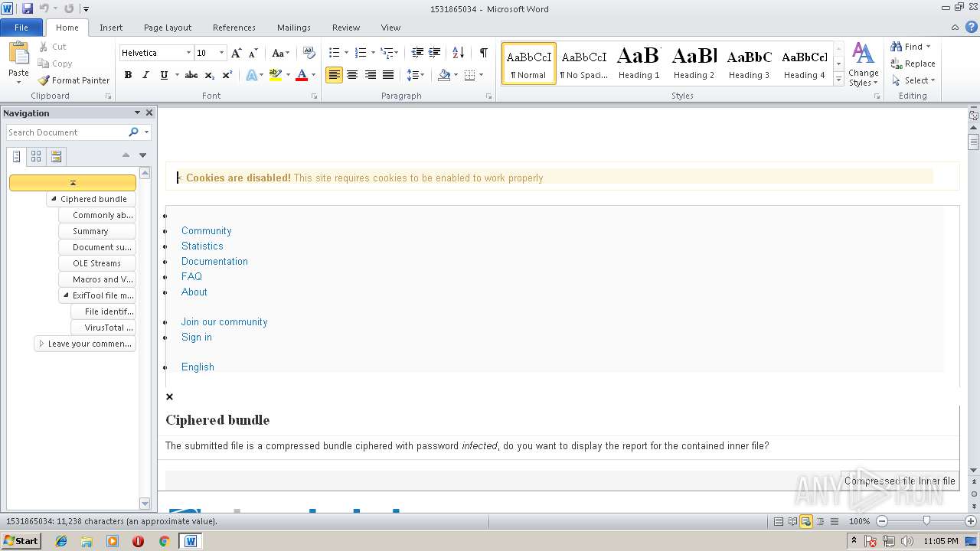Toggle Italic formatting
This screenshot has height=551, width=980.
[x=145, y=75]
